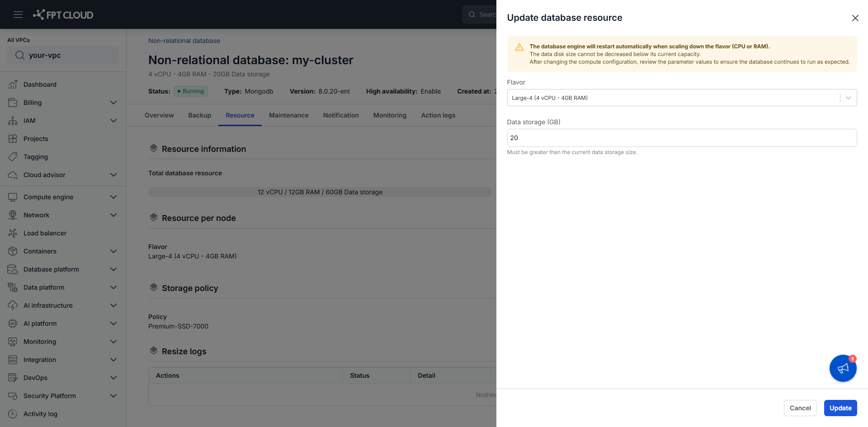Viewport: 868px width, 427px height.
Task: Click the Cloud advisor cloud icon
Action: 13,175
